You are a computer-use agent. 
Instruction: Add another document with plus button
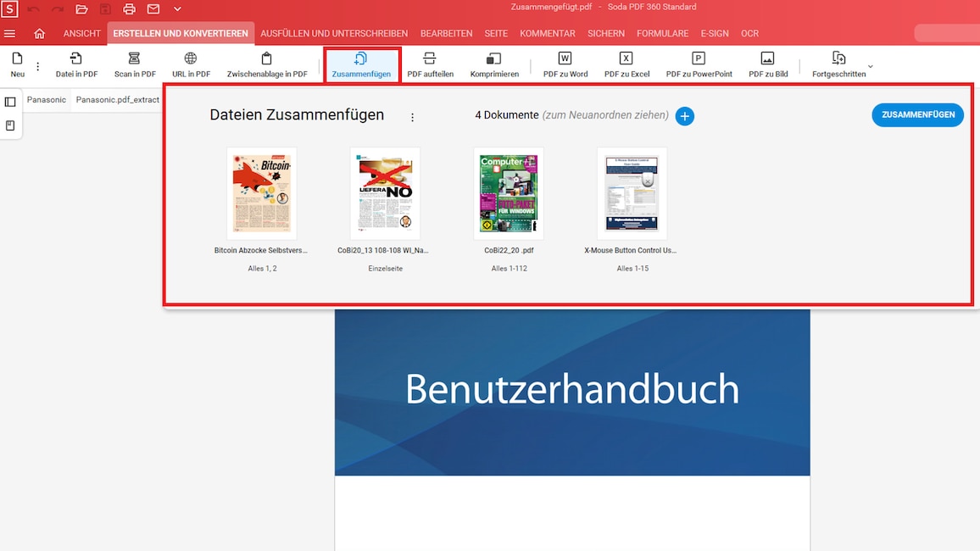click(x=684, y=116)
